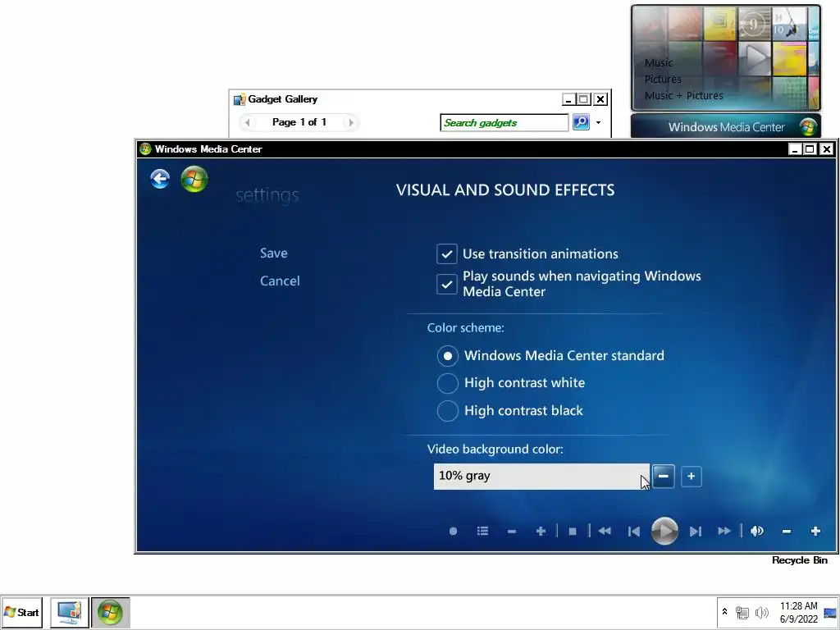This screenshot has width=840, height=630.
Task: Select High contrast white color scheme
Action: pos(447,383)
